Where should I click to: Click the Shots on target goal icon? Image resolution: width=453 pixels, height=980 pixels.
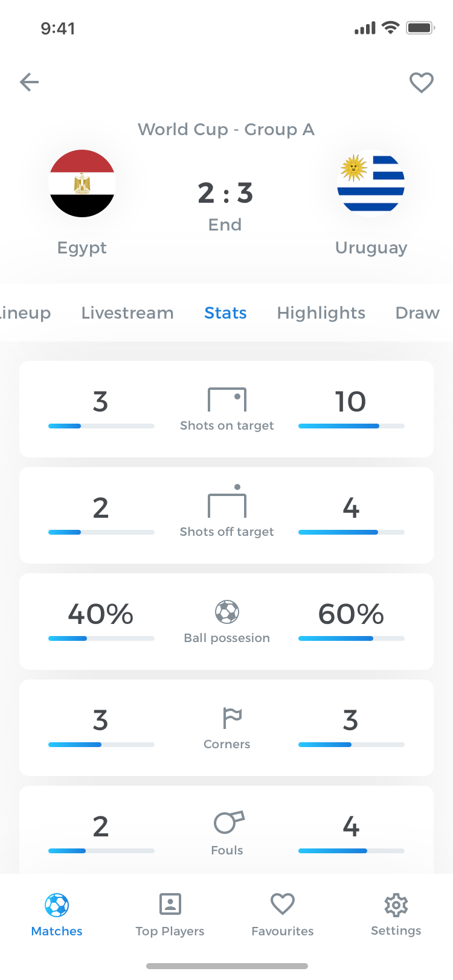[x=227, y=400]
